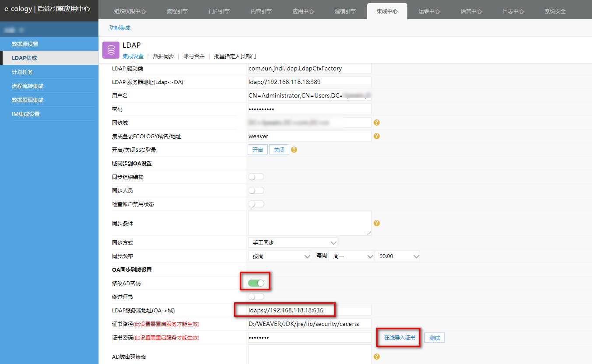
Task: Open the 同步频率 dropdown showing 按周
Action: coord(280,256)
